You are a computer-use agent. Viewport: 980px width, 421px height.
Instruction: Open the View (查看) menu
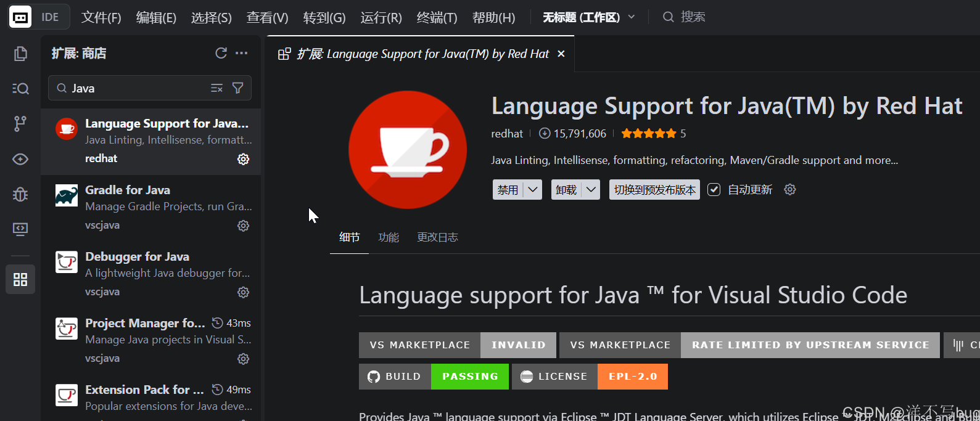(x=268, y=17)
